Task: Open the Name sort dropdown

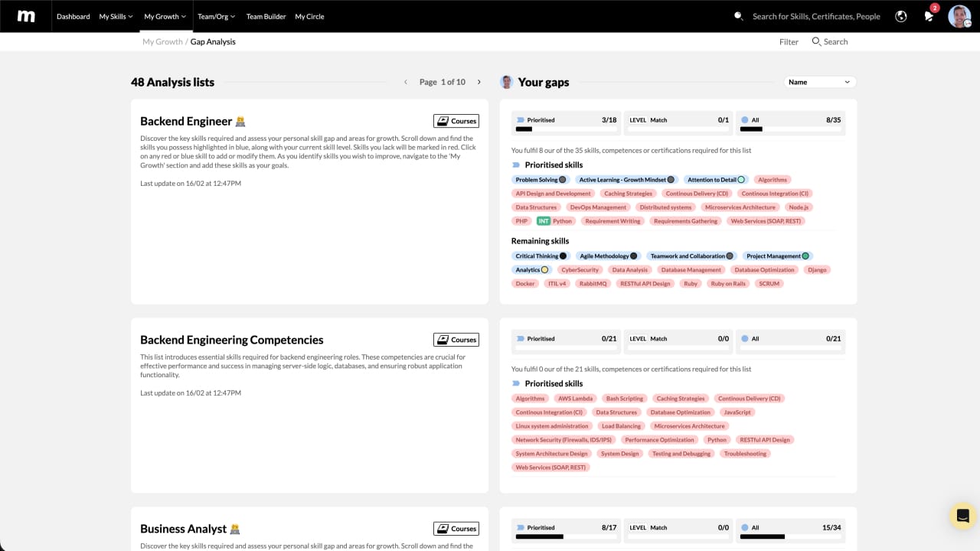Action: [820, 82]
